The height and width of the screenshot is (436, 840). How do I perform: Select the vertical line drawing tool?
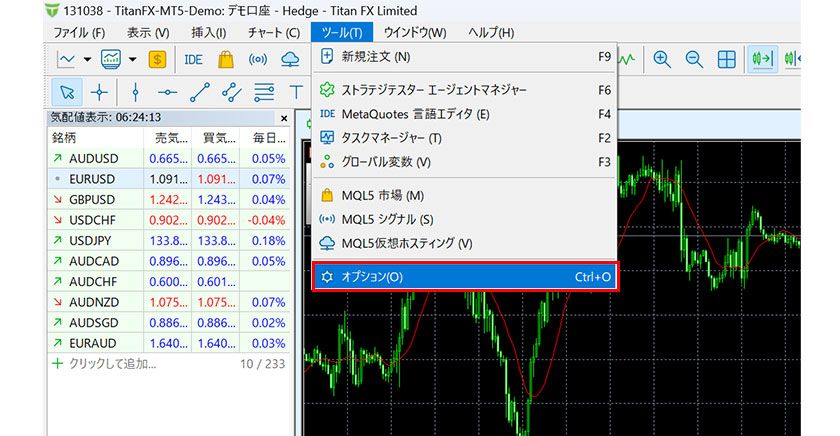[136, 92]
